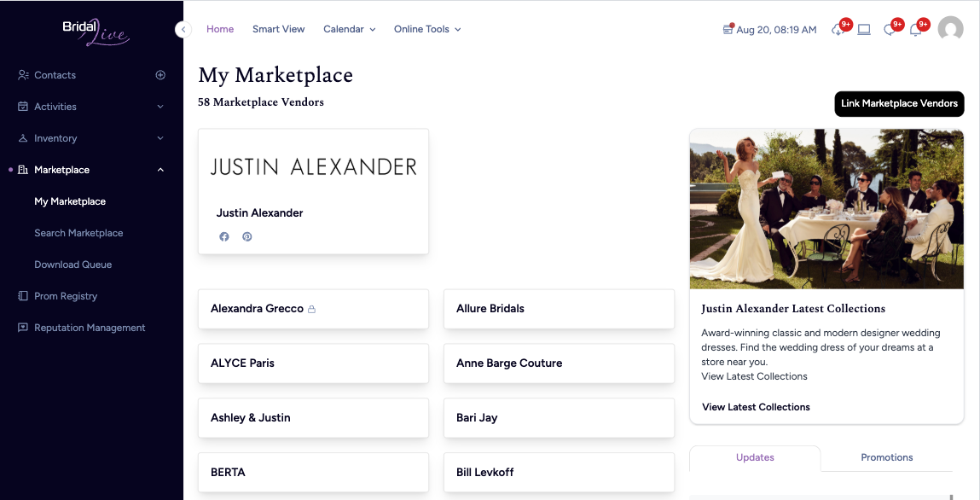Click the register icon beside date
Screen dimensions: 980x500
tap(728, 29)
